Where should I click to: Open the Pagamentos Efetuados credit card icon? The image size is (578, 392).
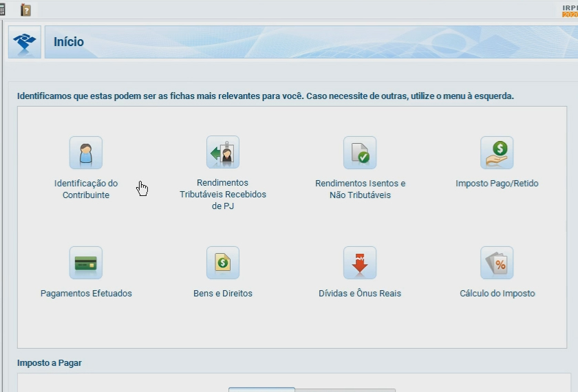[x=85, y=263]
